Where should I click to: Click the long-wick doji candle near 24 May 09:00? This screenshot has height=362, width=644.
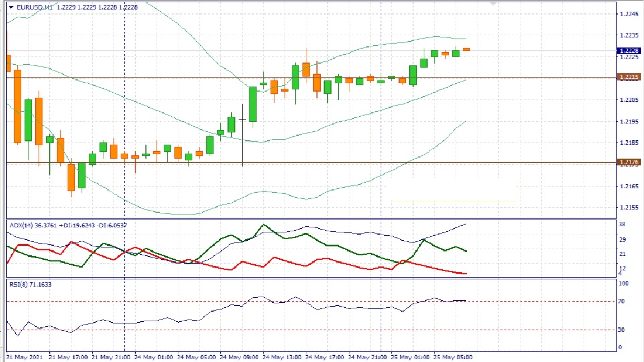tap(242, 119)
